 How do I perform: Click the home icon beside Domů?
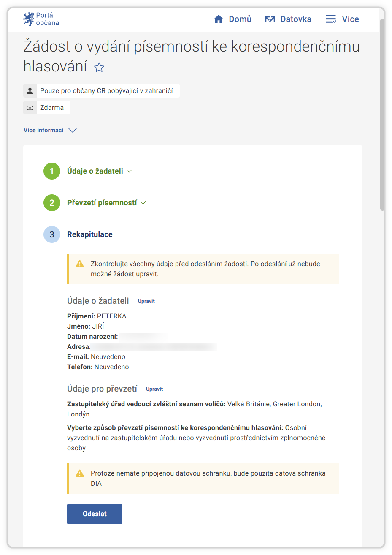coord(219,19)
